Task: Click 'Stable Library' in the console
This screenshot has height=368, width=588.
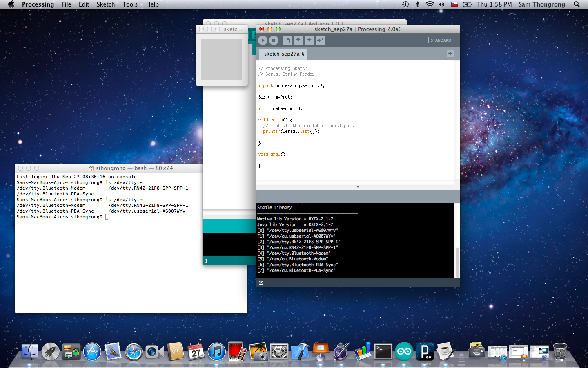Action: click(274, 207)
